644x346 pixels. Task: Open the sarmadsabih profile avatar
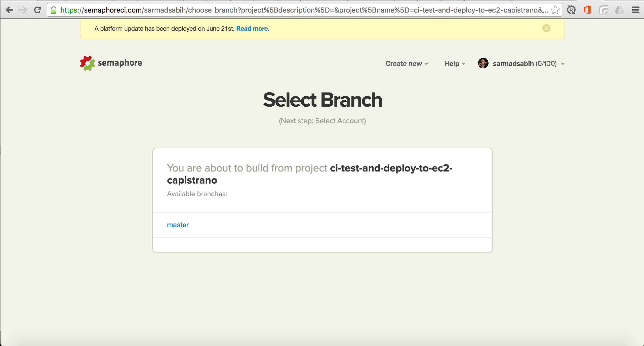pyautogui.click(x=483, y=63)
